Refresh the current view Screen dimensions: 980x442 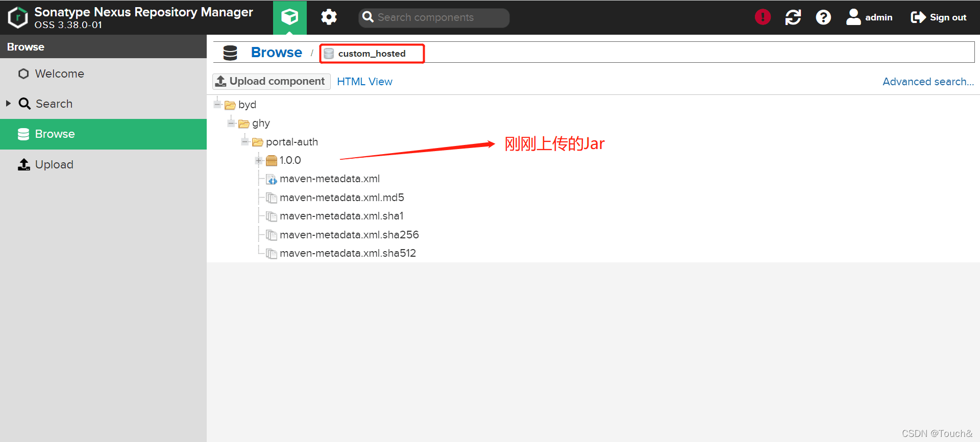tap(793, 17)
